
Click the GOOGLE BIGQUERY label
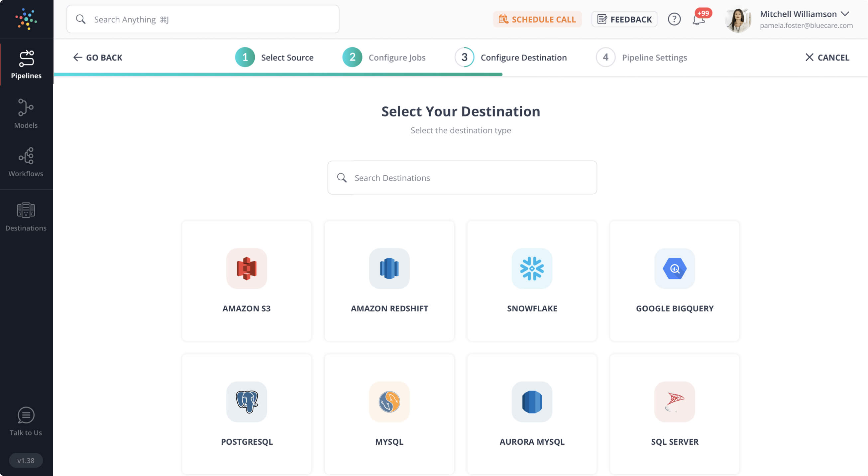tap(675, 308)
